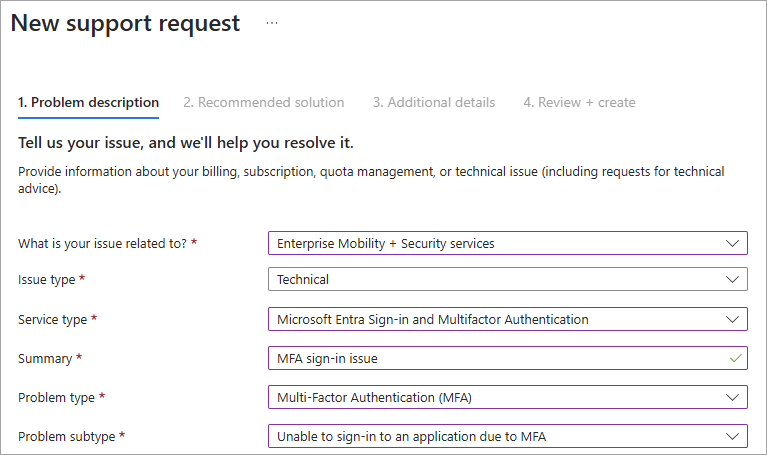Click the Summary field containing MFA sign-in issue
This screenshot has height=455, width=767.
(x=508, y=358)
